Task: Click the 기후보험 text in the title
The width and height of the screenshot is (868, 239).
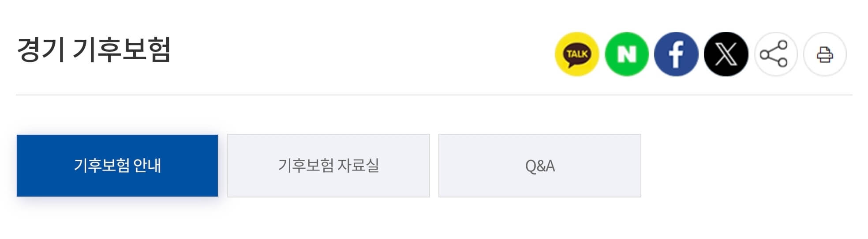Action: [121, 49]
